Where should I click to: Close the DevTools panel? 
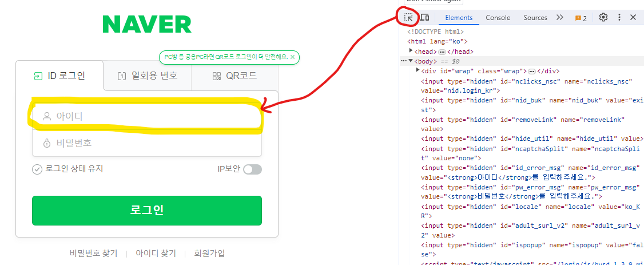point(633,17)
